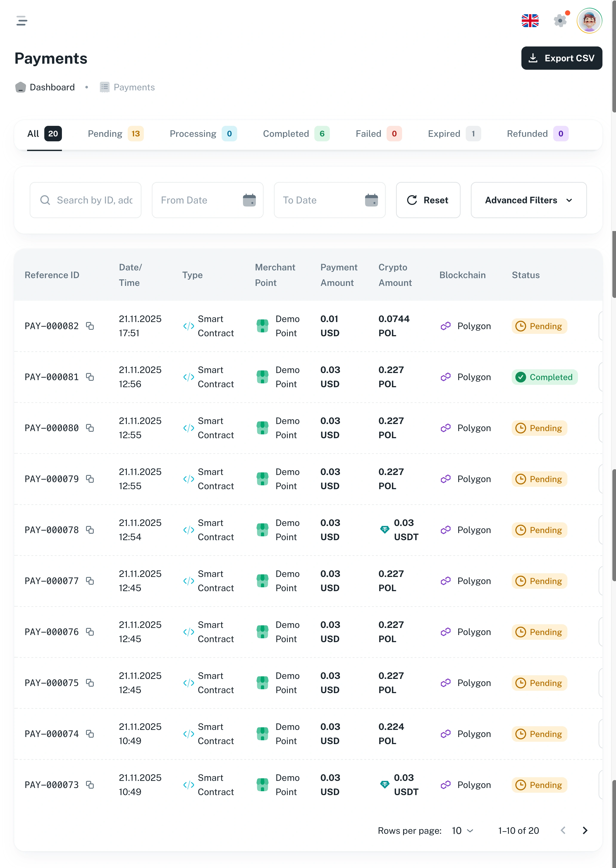
Task: Open the hamburger sidebar menu icon
Action: coord(22,20)
